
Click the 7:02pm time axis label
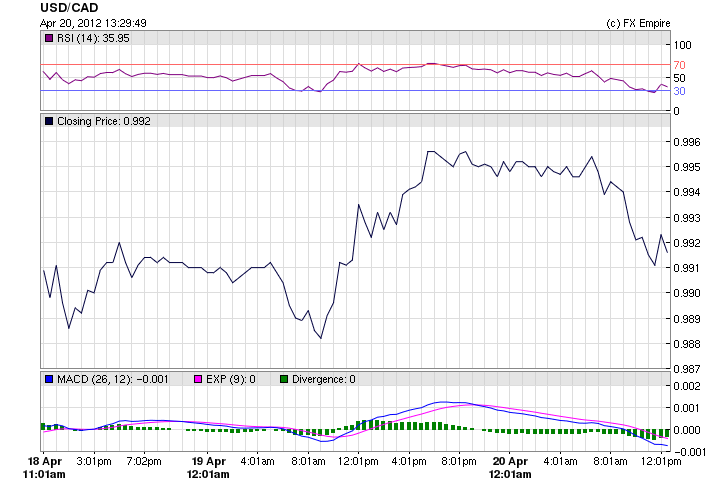tap(144, 462)
